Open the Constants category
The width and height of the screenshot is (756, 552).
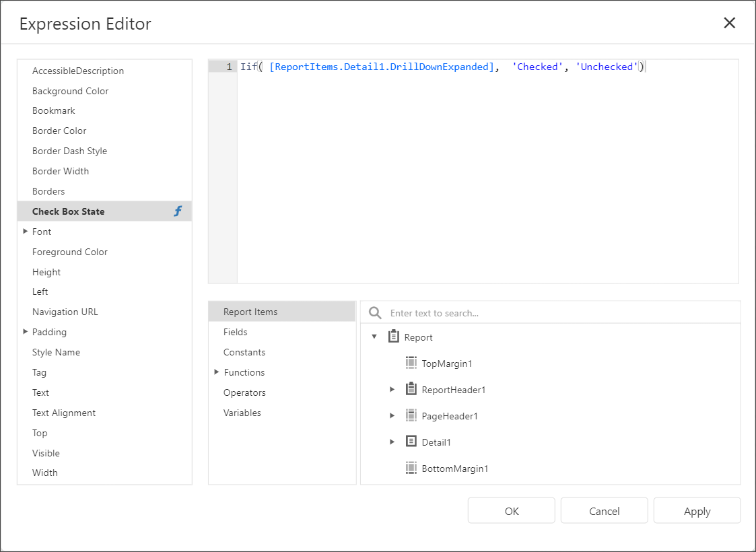coord(244,352)
